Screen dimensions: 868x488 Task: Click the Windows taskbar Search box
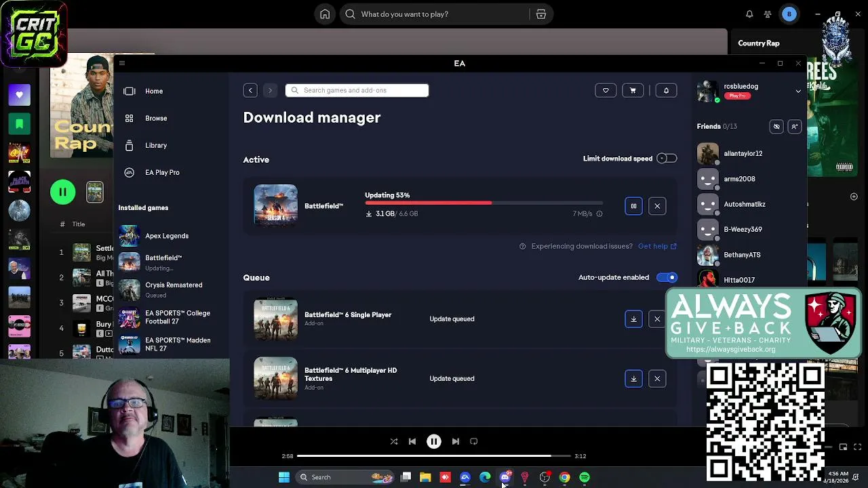pyautogui.click(x=346, y=477)
